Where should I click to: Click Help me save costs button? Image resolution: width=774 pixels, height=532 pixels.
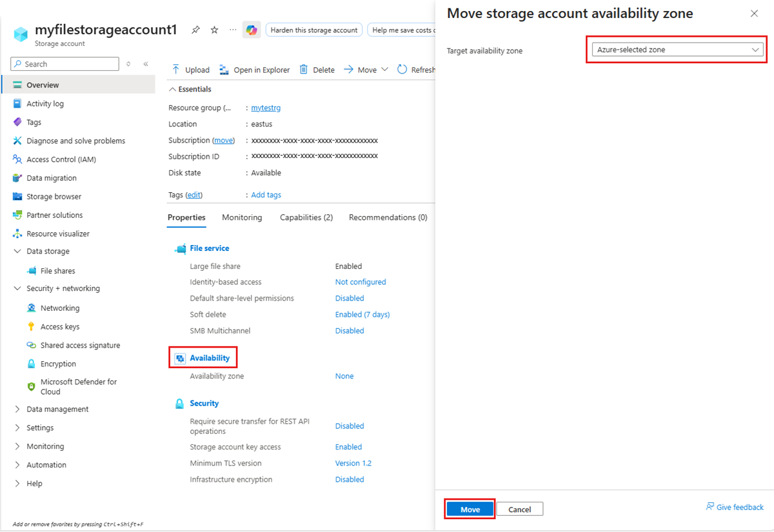(402, 30)
